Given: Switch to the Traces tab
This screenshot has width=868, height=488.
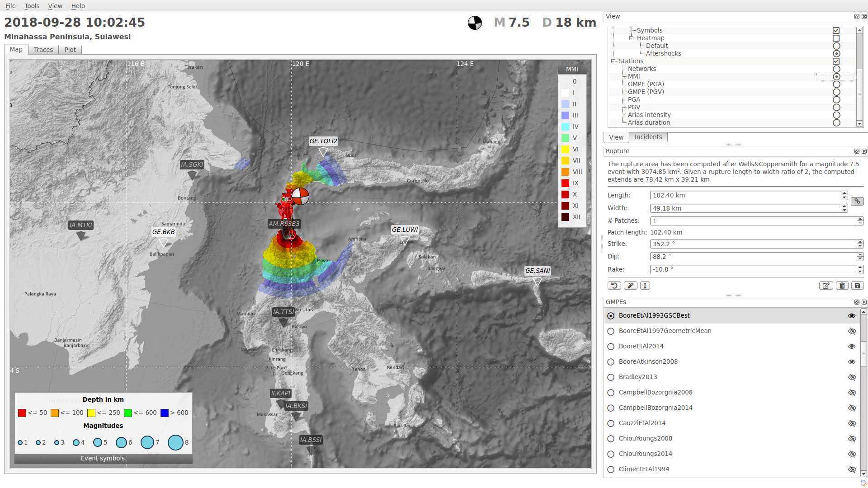Looking at the screenshot, I should pyautogui.click(x=43, y=50).
